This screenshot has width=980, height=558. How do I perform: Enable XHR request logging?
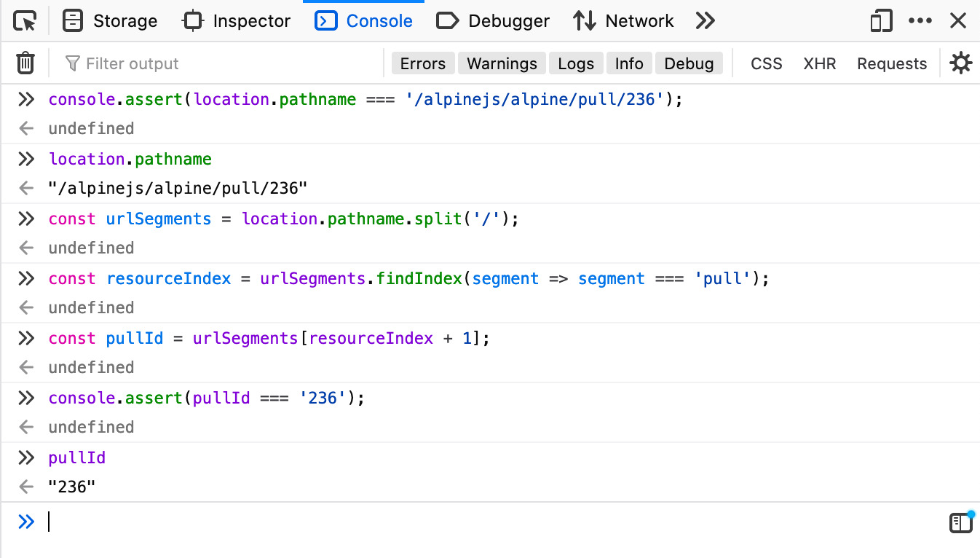click(819, 64)
